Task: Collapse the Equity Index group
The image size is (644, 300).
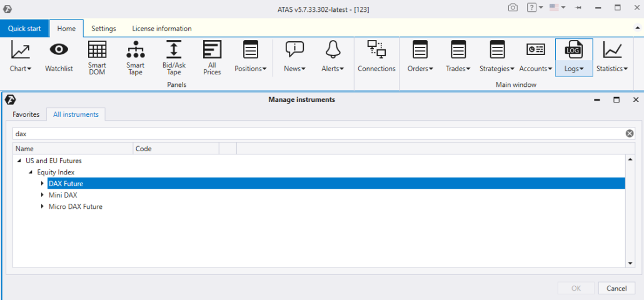Action: point(31,172)
